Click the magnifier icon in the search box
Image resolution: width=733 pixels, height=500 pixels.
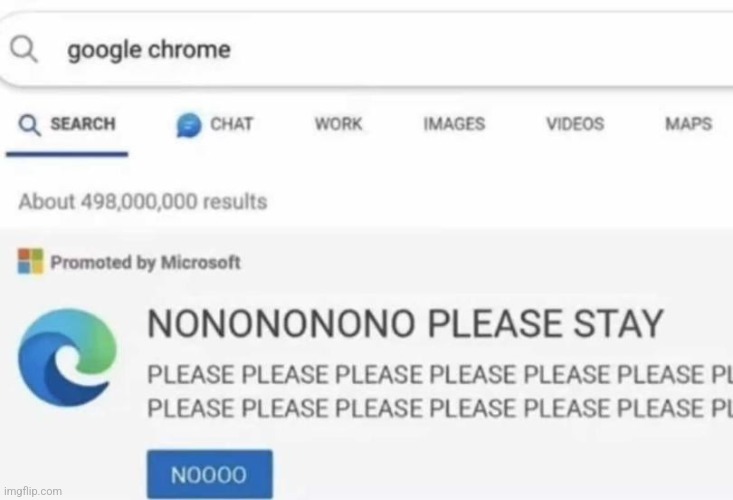23,49
